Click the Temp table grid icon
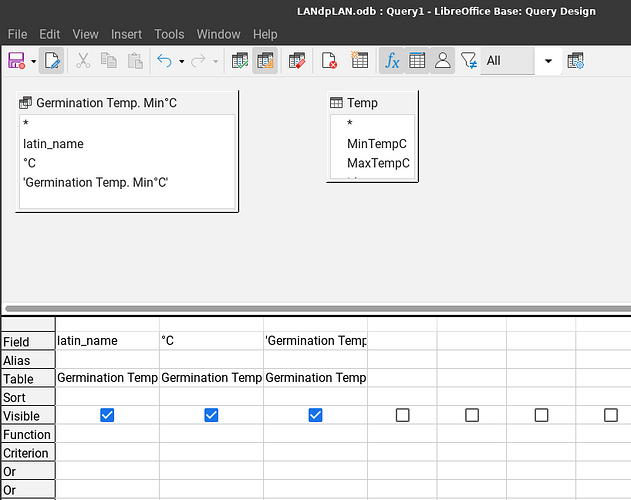Screen dimensions: 631x500 336,103
